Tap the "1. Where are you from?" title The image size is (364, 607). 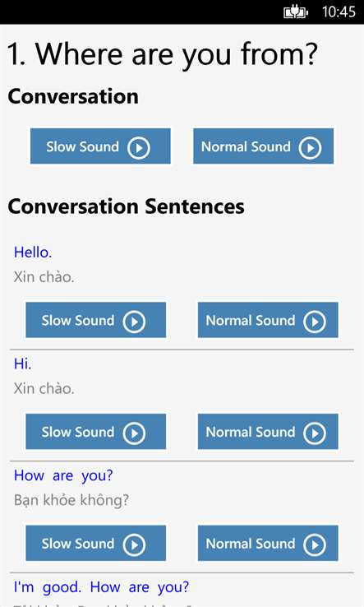[x=163, y=54]
